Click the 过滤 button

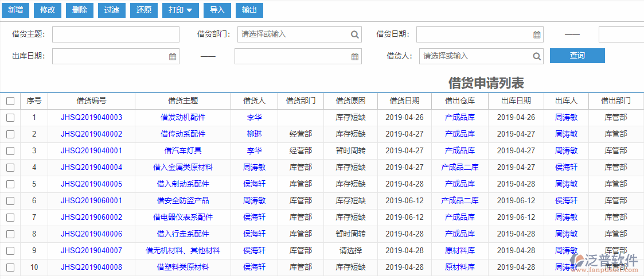(112, 10)
